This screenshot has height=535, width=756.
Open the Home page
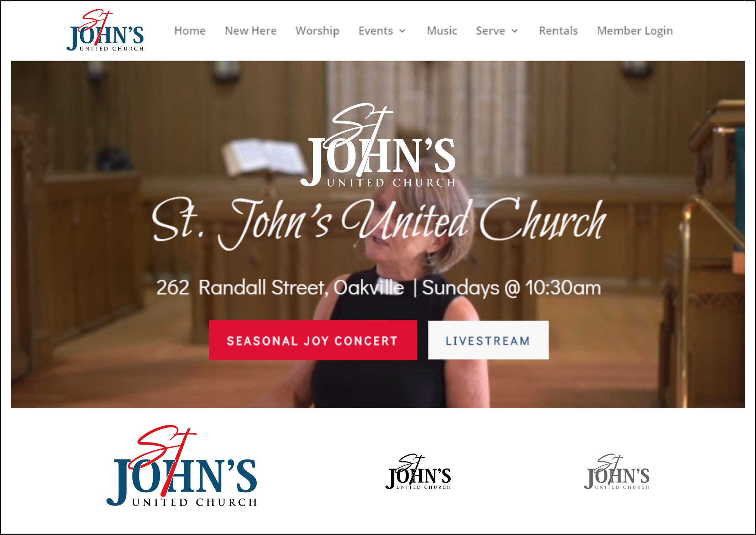[x=190, y=31]
